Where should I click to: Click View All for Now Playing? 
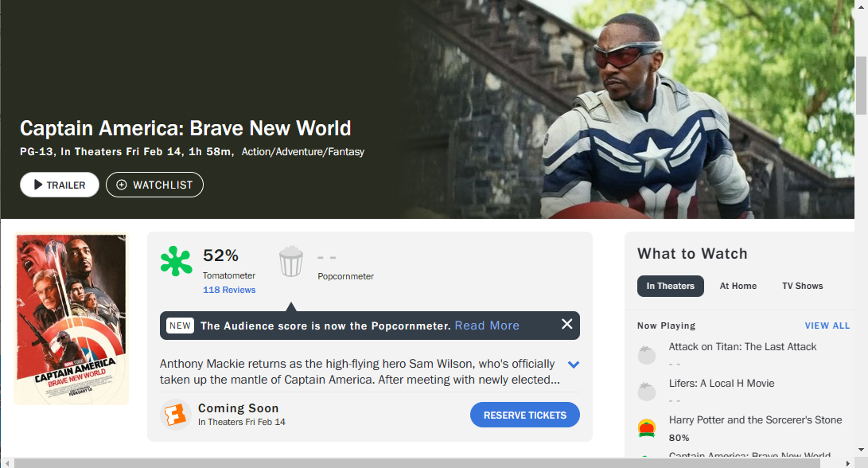[827, 326]
